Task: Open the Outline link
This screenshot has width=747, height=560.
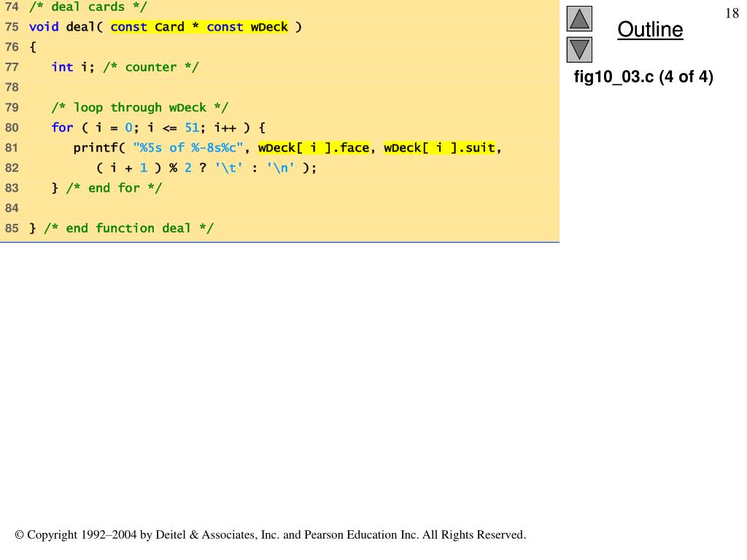Action: point(650,29)
